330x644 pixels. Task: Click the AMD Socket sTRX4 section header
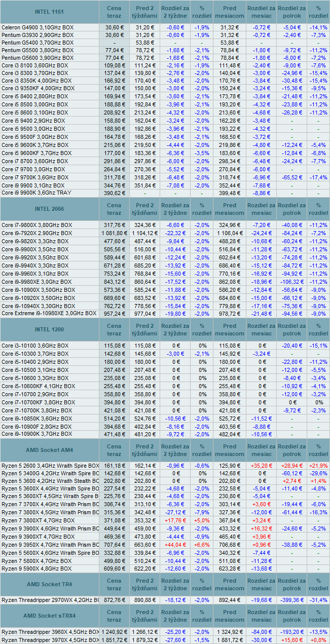50,616
